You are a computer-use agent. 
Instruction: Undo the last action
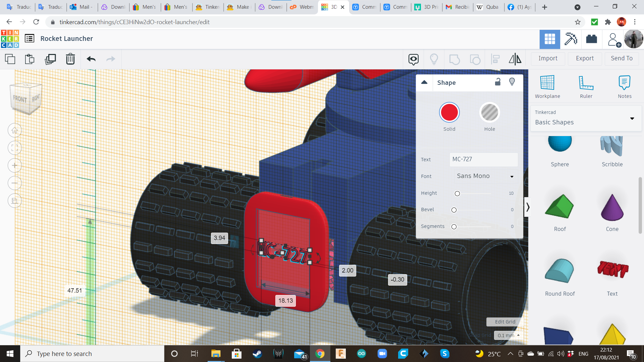point(91,59)
